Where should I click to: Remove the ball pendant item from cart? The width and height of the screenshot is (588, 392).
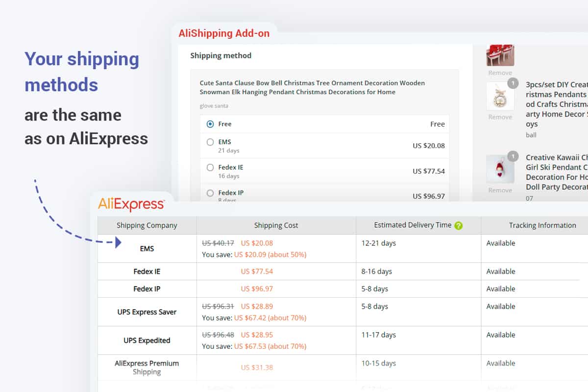500,117
